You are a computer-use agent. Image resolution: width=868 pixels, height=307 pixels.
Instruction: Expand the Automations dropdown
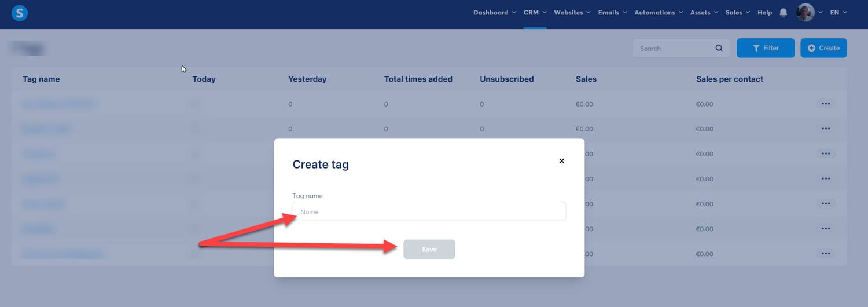pyautogui.click(x=659, y=12)
